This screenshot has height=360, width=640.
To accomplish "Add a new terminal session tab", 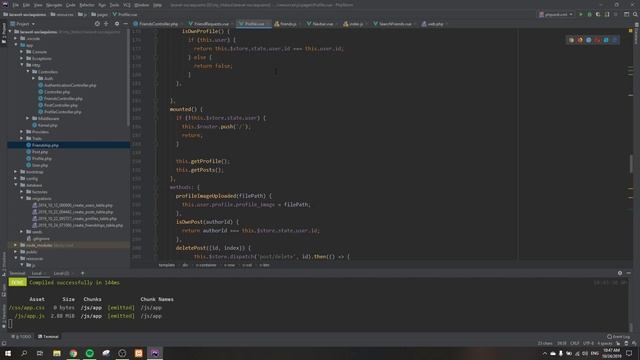I will coord(82,273).
